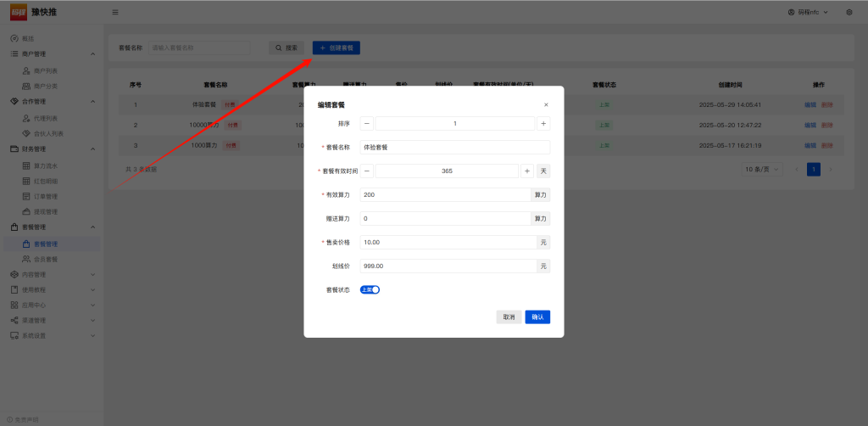Click the 取消 button

tap(509, 317)
